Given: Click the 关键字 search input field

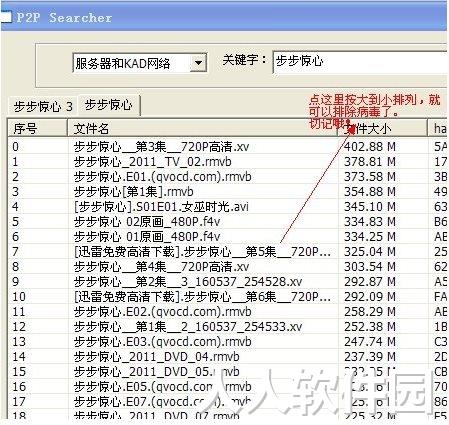Looking at the screenshot, I should 360,62.
